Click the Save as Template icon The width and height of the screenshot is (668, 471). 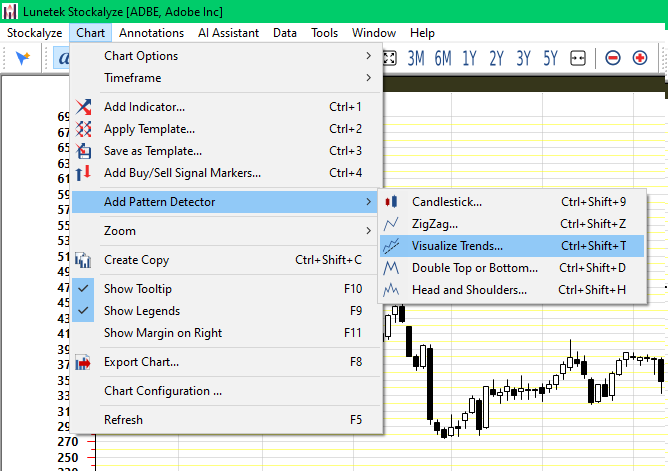tap(83, 151)
